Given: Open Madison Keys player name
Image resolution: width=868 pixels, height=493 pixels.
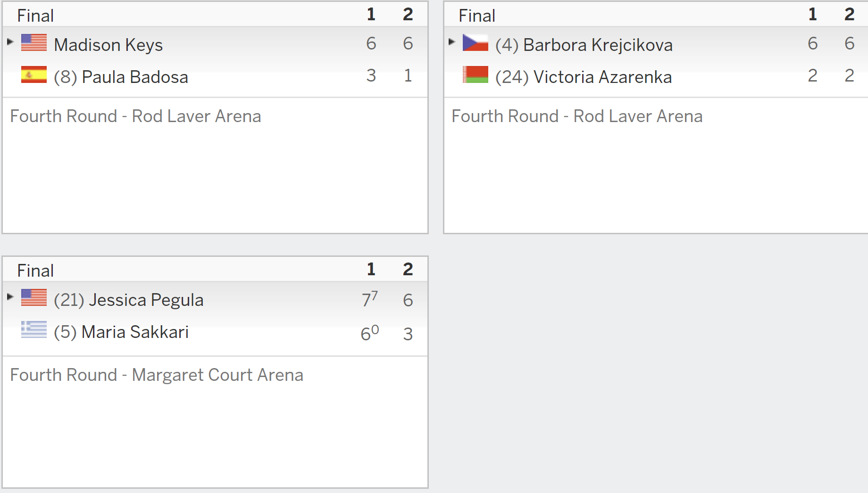Looking at the screenshot, I should pyautogui.click(x=108, y=45).
